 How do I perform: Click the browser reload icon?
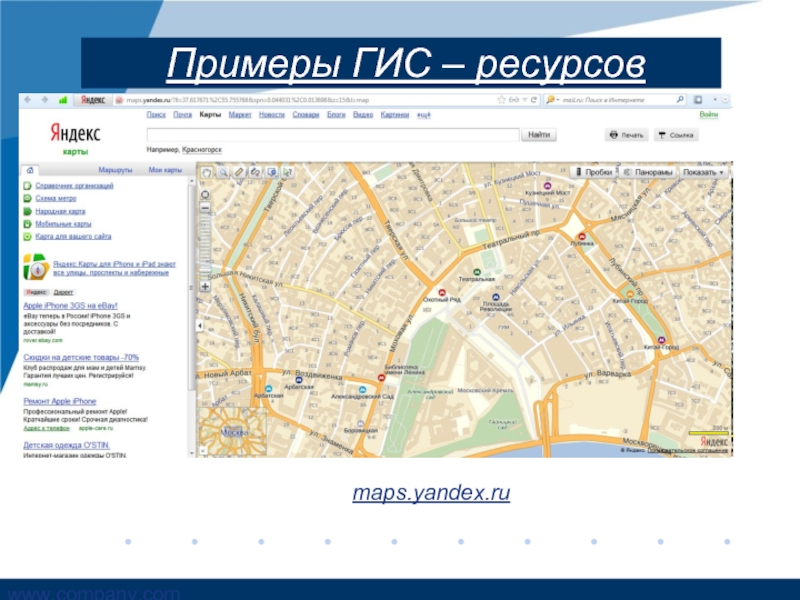[x=534, y=100]
